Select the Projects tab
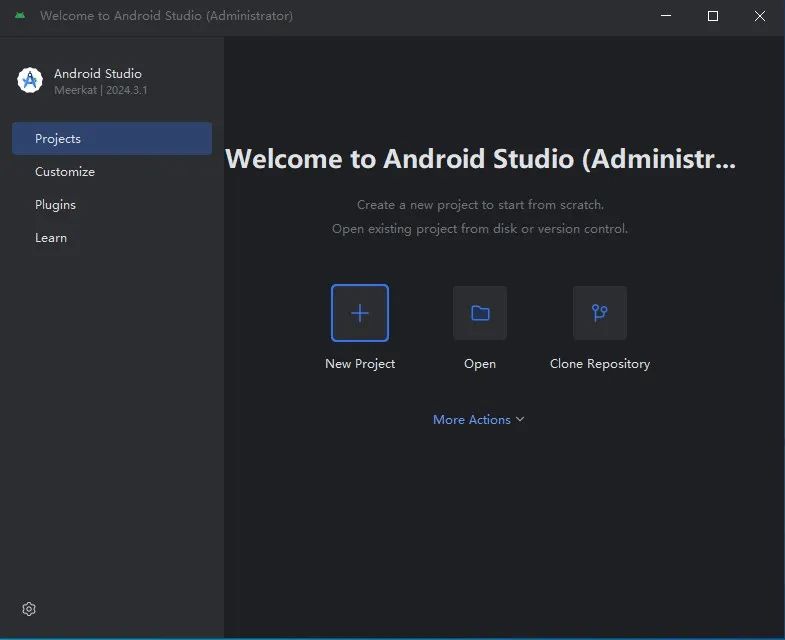Image resolution: width=785 pixels, height=640 pixels. click(x=112, y=139)
